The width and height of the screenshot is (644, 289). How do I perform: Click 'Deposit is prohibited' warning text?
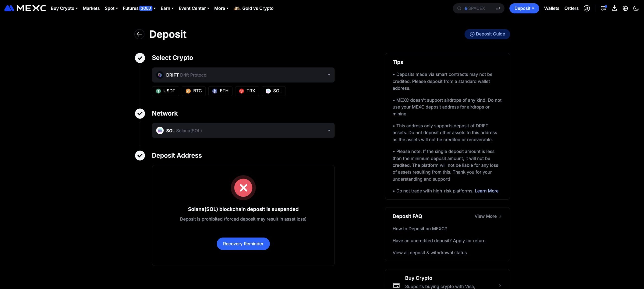(x=243, y=219)
